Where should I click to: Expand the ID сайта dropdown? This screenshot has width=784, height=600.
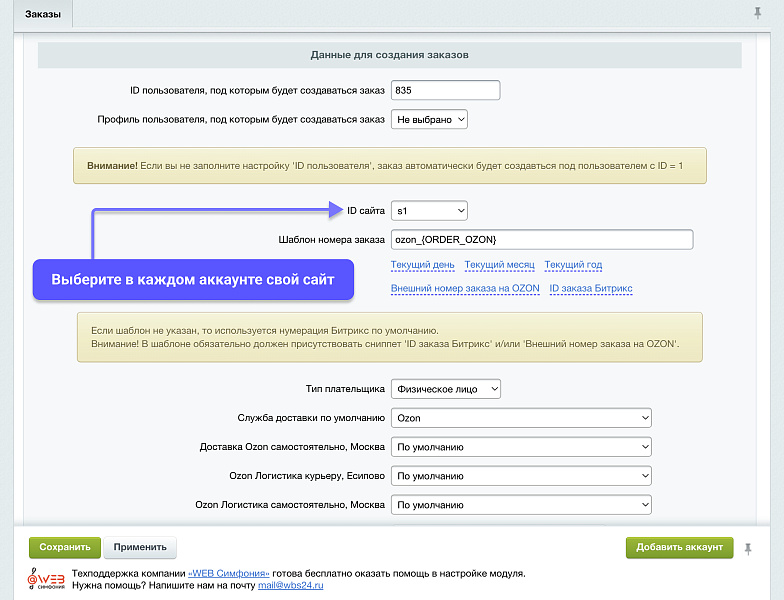pyautogui.click(x=429, y=211)
